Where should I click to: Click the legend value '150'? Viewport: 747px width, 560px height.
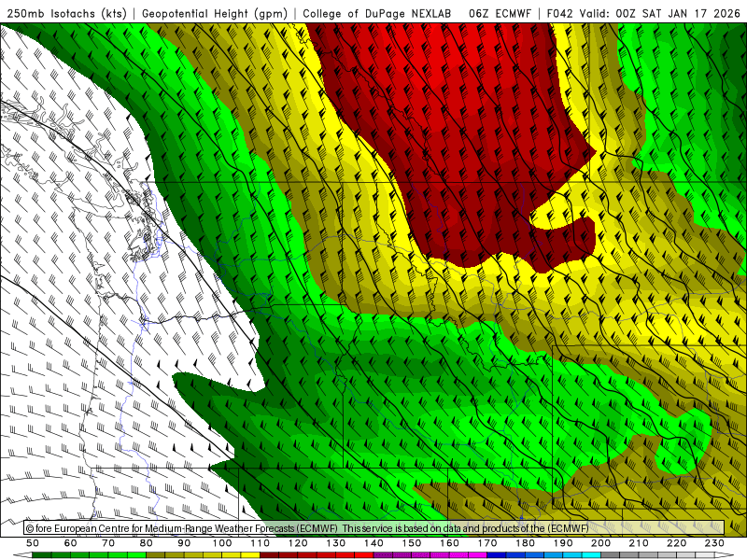(412, 543)
